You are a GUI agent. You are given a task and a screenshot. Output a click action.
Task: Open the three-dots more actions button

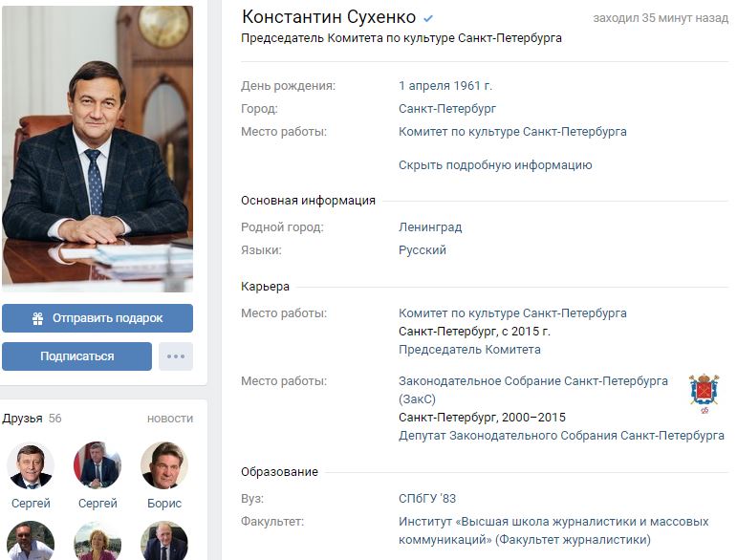tap(176, 356)
